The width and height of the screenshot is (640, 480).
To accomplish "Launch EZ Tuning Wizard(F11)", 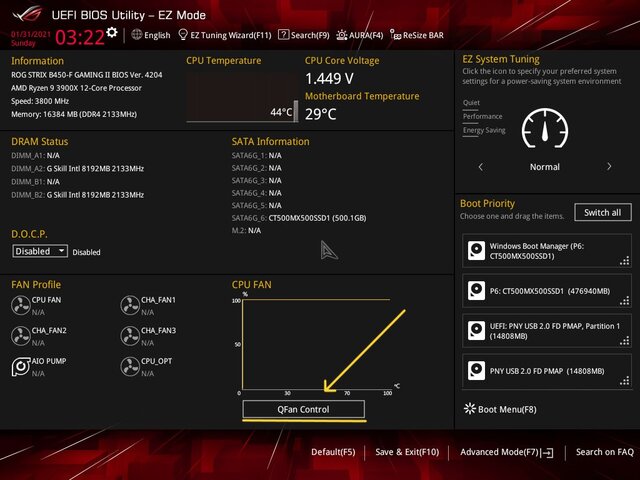I will (x=225, y=35).
